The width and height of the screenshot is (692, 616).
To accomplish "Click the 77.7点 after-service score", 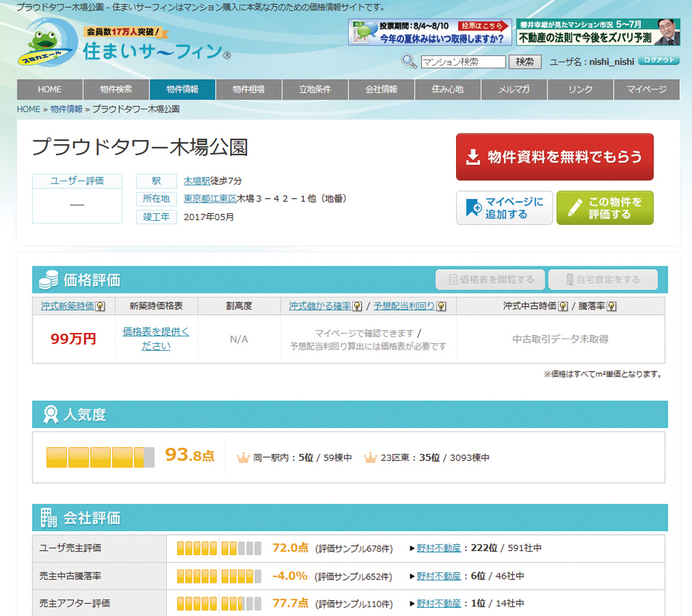I will tap(291, 604).
